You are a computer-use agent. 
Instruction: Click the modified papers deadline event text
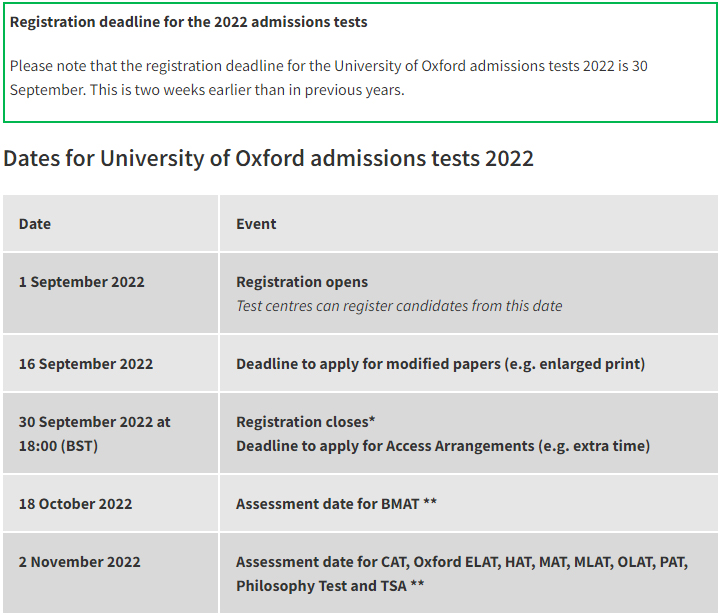coord(440,364)
